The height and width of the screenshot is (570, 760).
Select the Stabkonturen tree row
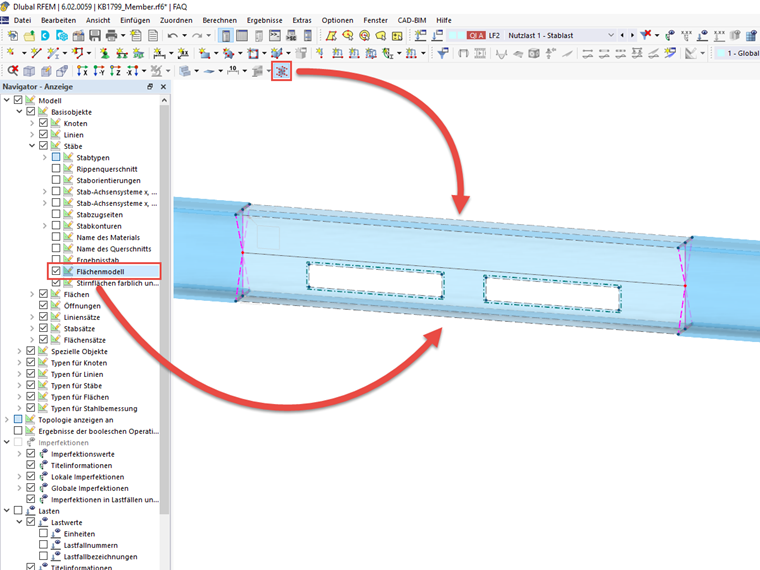tap(99, 226)
